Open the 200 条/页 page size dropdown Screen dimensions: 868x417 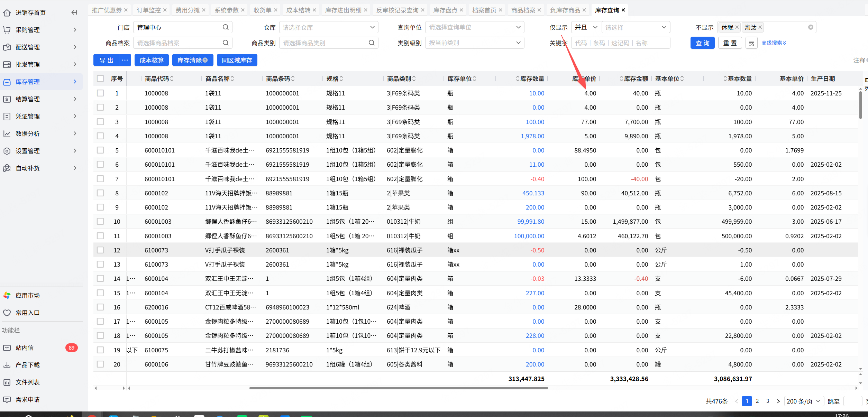tap(803, 401)
